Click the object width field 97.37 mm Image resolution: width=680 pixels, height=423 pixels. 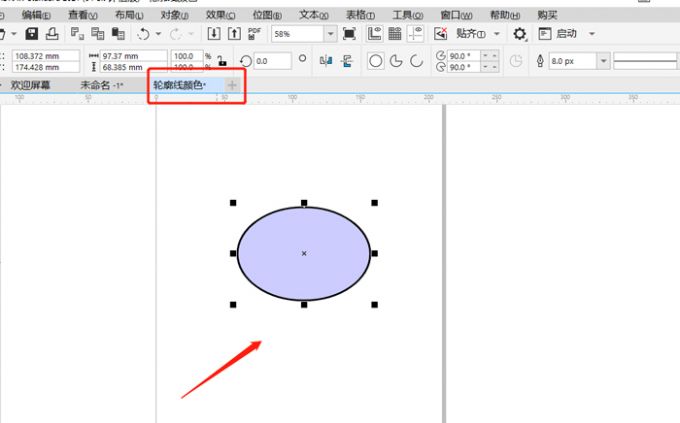(132, 55)
